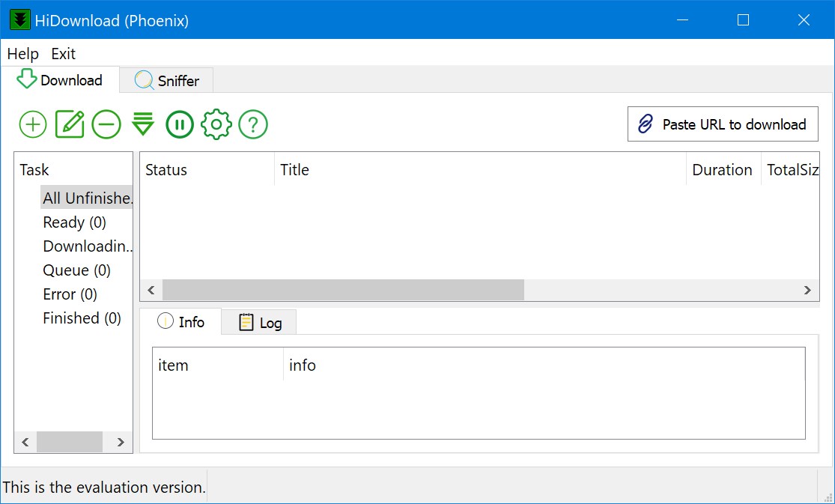The height and width of the screenshot is (504, 835).
Task: Choose Error (0) in the Task list
Action: click(x=70, y=294)
